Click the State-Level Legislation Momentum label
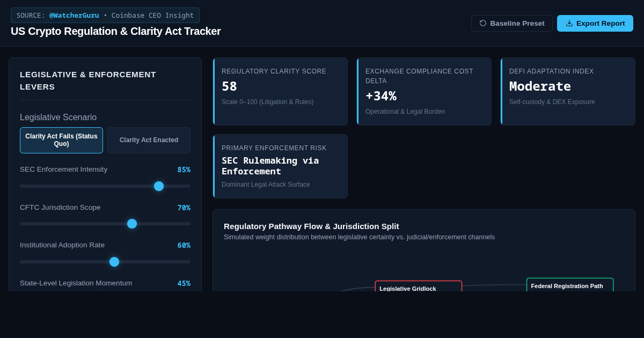This screenshot has width=644, height=338. [x=76, y=283]
